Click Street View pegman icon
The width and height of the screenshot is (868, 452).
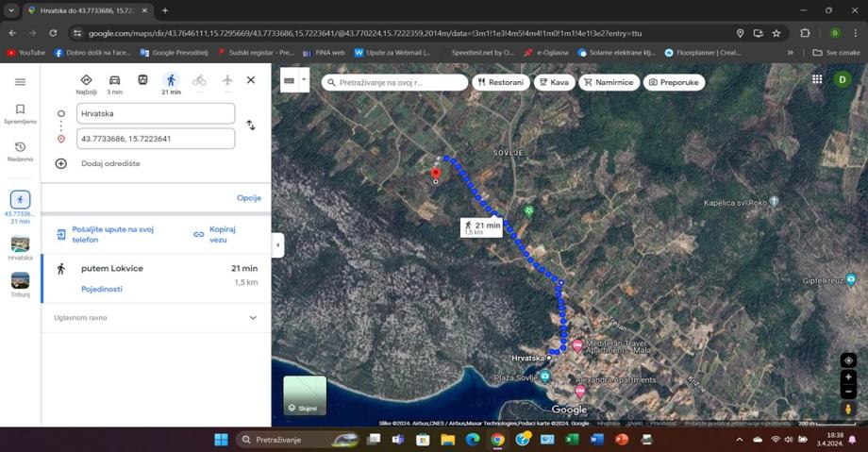tap(848, 410)
